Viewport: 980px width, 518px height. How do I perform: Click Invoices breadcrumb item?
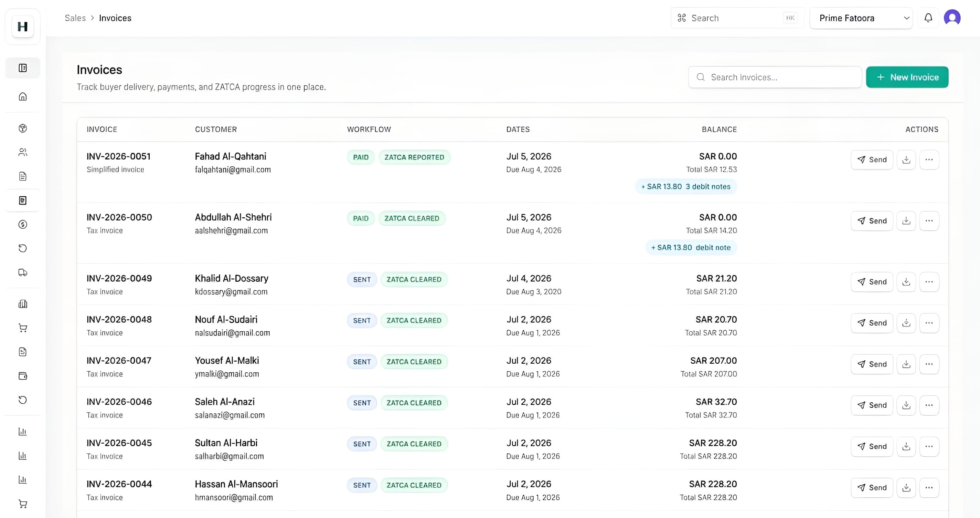(x=115, y=18)
